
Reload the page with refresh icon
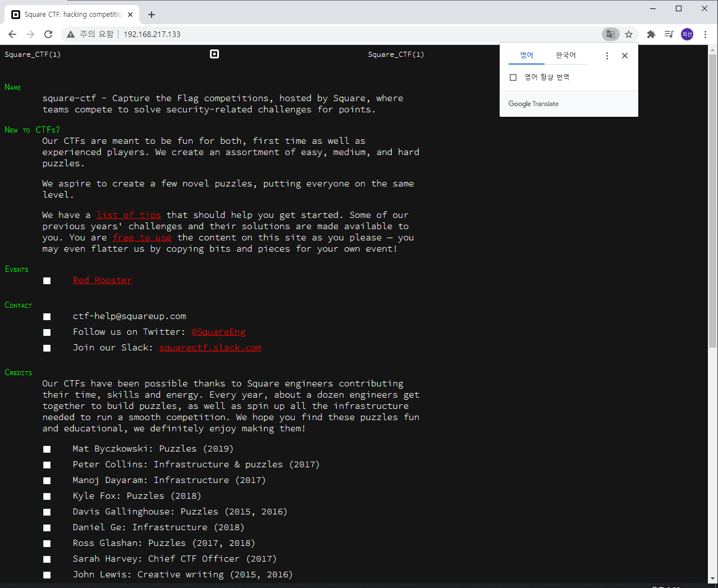(48, 34)
